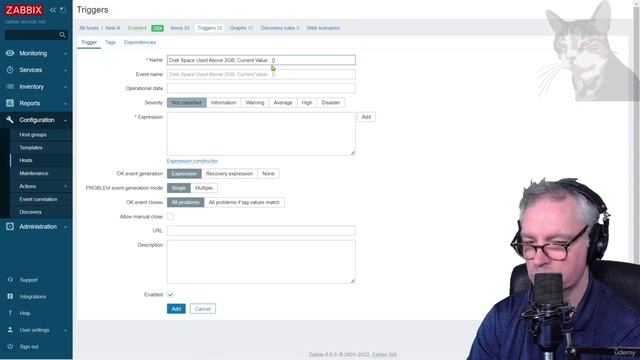Click the blue Add button to save trigger
640x360 pixels.
click(176, 309)
